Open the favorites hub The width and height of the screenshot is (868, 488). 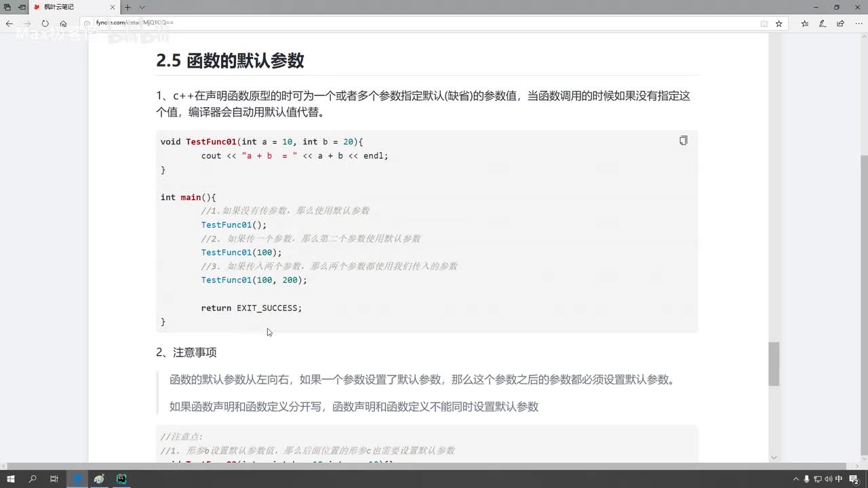[805, 23]
